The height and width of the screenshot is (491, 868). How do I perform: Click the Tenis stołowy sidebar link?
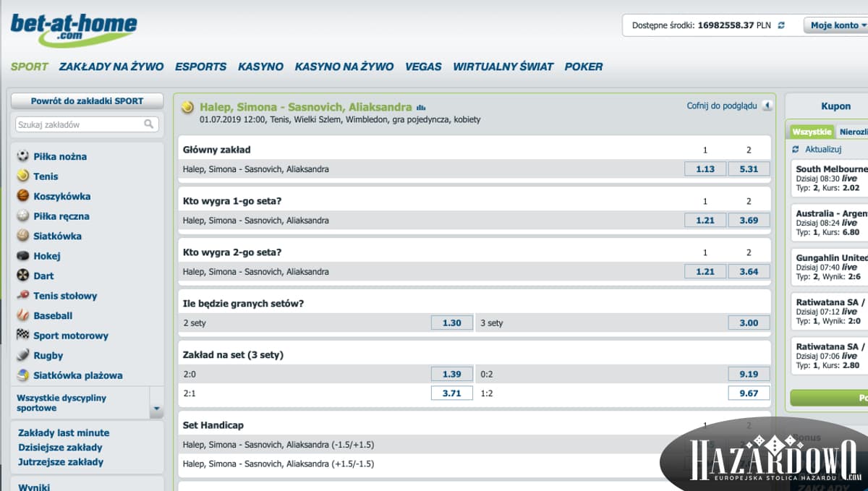pos(65,296)
